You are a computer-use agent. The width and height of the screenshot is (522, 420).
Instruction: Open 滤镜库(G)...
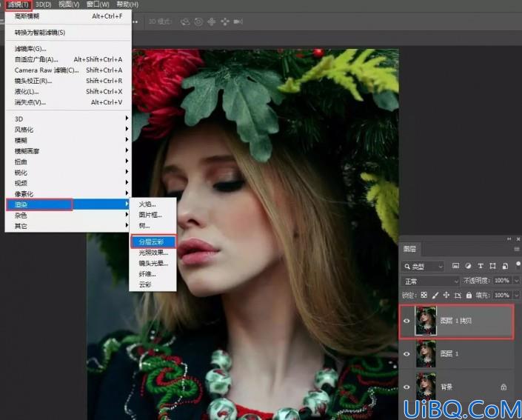point(68,49)
